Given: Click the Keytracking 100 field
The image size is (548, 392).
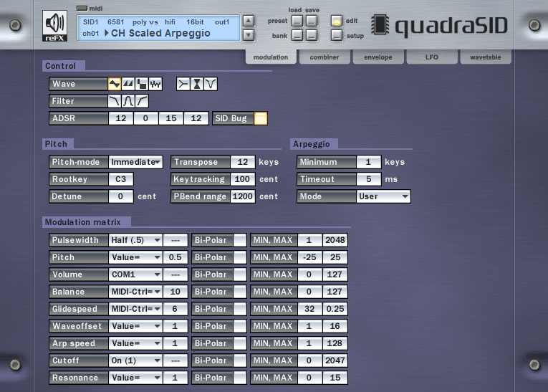Looking at the screenshot, I should pyautogui.click(x=243, y=179).
